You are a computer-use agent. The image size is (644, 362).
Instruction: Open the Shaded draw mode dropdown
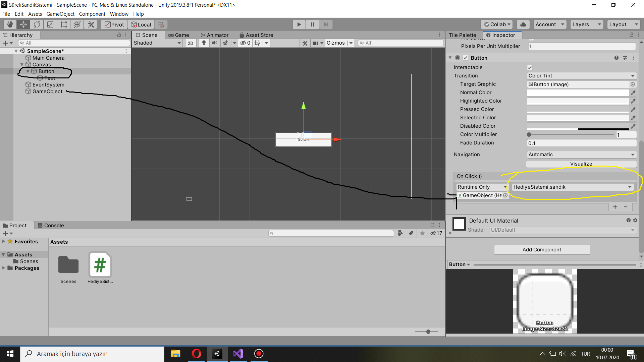pyautogui.click(x=157, y=43)
